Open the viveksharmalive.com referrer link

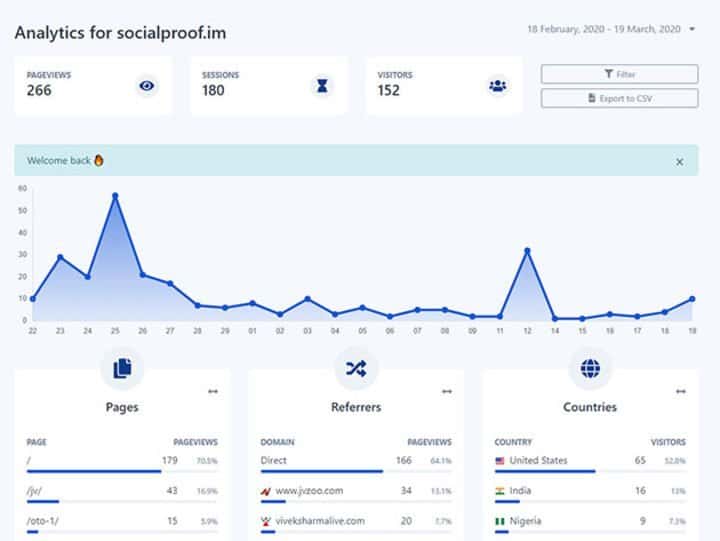pyautogui.click(x=319, y=521)
